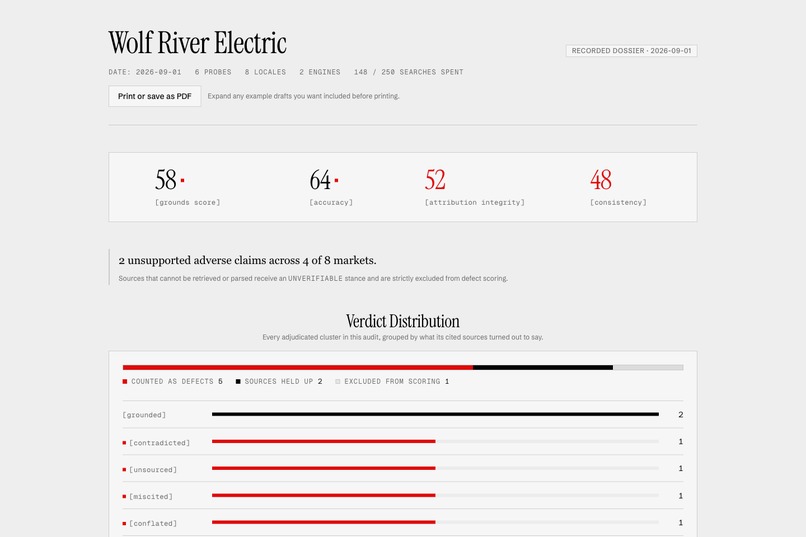The width and height of the screenshot is (806, 537).
Task: Click the [grounded] row label
Action: 144,415
